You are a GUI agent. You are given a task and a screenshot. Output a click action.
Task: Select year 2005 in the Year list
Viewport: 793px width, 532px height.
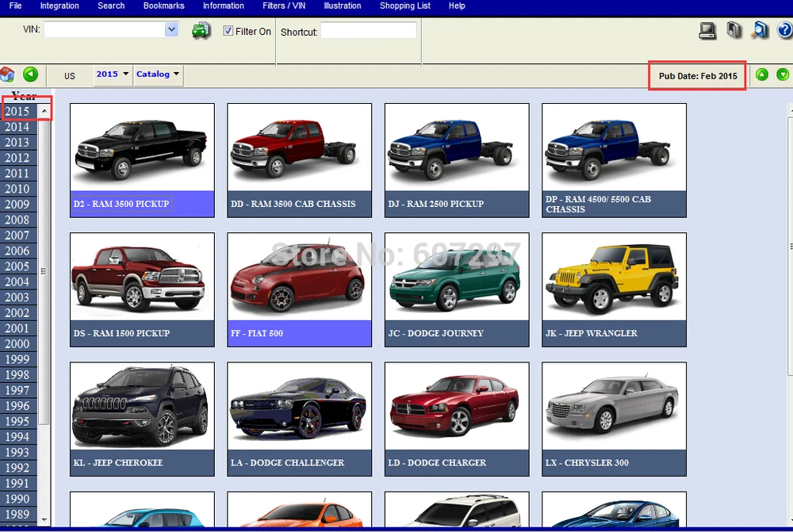[17, 266]
